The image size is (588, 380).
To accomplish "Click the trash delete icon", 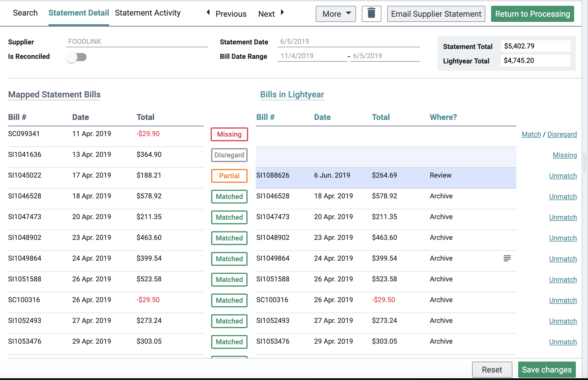I will point(371,14).
